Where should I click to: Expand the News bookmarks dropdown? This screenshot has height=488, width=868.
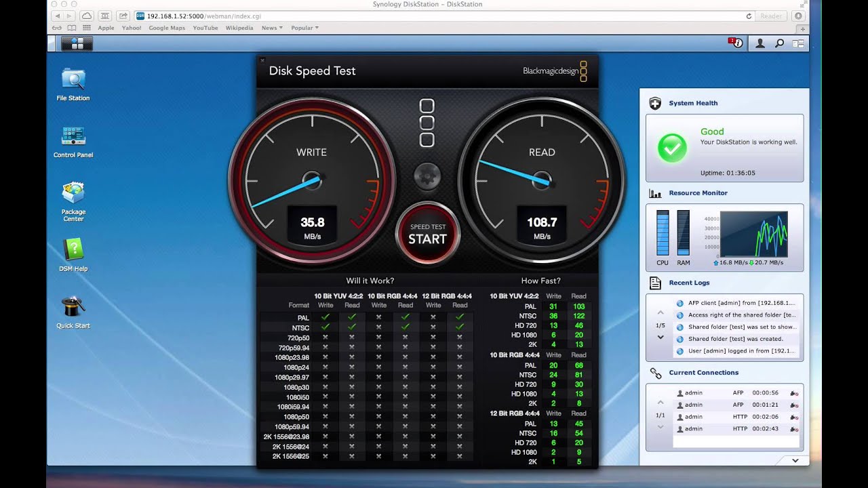(272, 28)
